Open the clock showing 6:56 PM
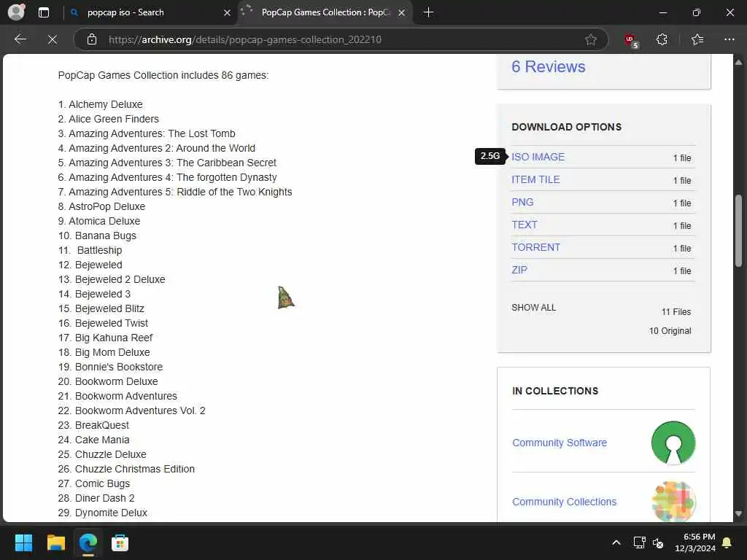Viewport: 747px width, 560px height. coord(694,542)
